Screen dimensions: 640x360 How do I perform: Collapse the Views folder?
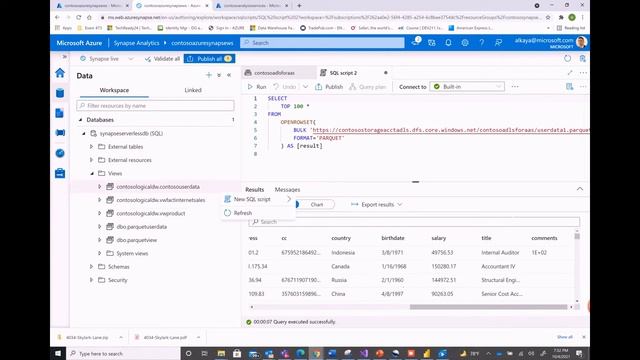click(x=92, y=173)
